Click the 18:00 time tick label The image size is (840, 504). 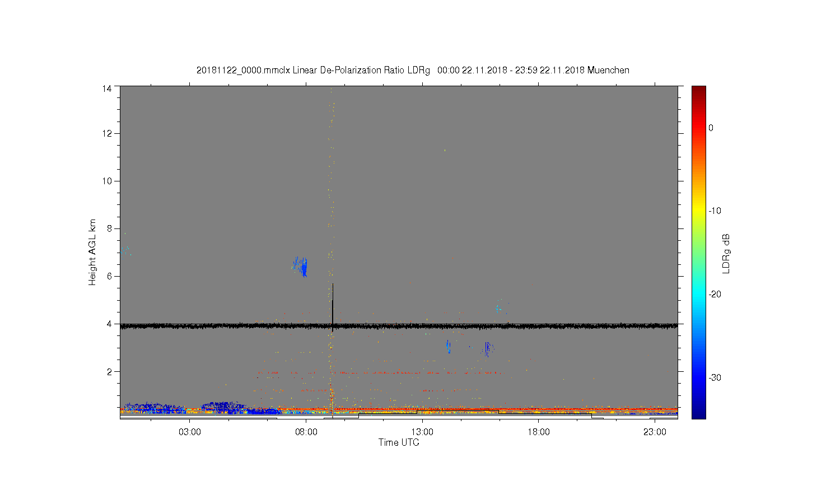[x=539, y=432]
